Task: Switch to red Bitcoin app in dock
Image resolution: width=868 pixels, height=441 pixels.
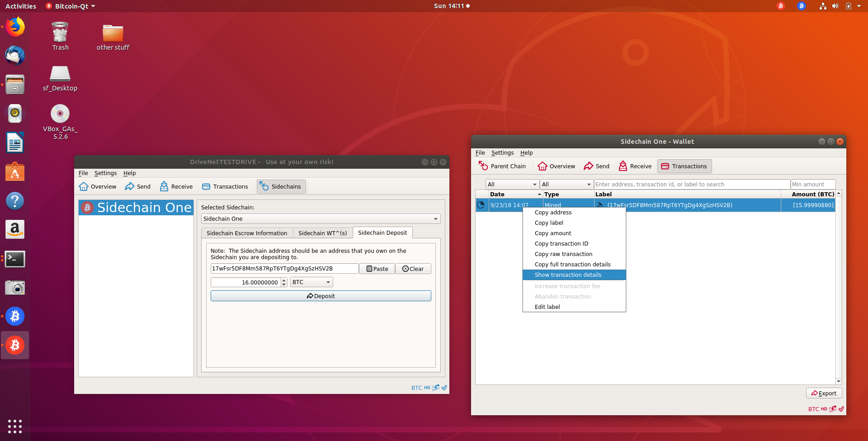Action: pos(15,345)
